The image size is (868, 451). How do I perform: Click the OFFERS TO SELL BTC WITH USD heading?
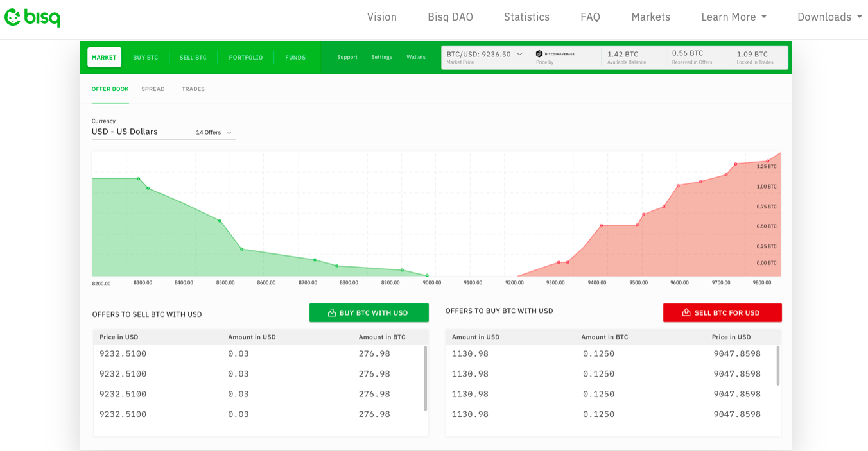(147, 314)
